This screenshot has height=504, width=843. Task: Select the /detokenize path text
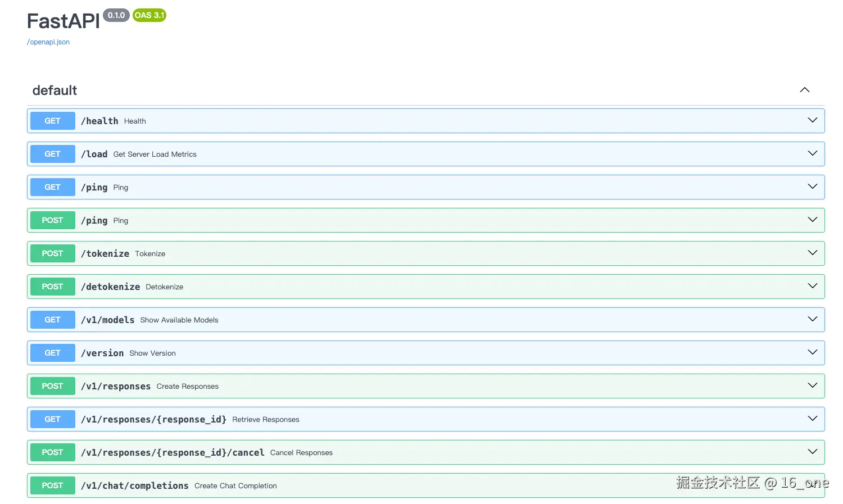pos(110,287)
